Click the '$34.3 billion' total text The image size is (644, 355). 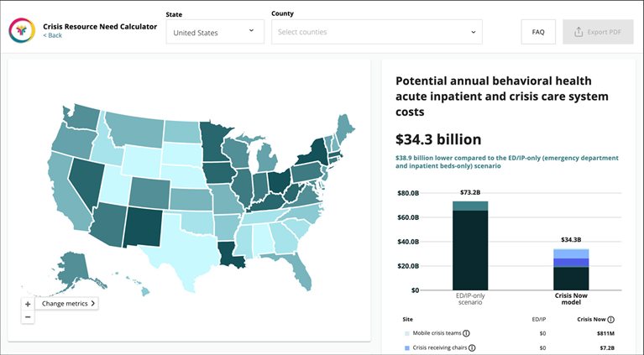438,139
